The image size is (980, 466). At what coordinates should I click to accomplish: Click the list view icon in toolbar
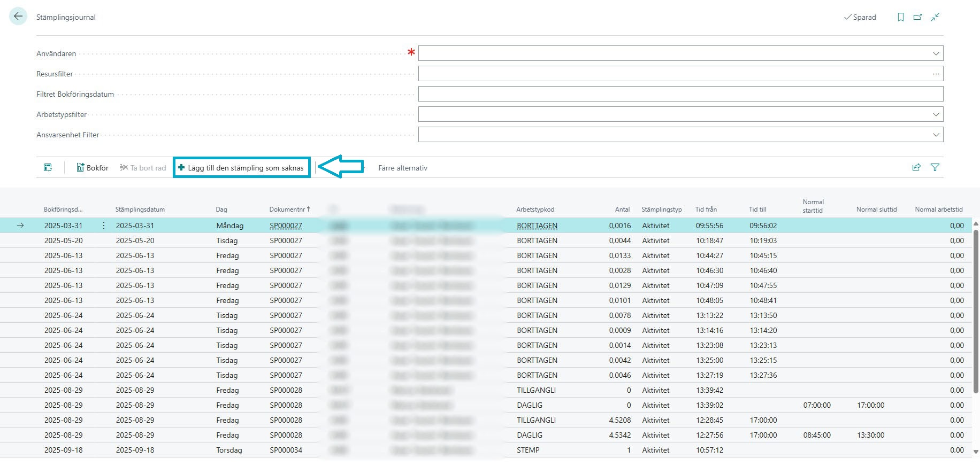point(48,168)
